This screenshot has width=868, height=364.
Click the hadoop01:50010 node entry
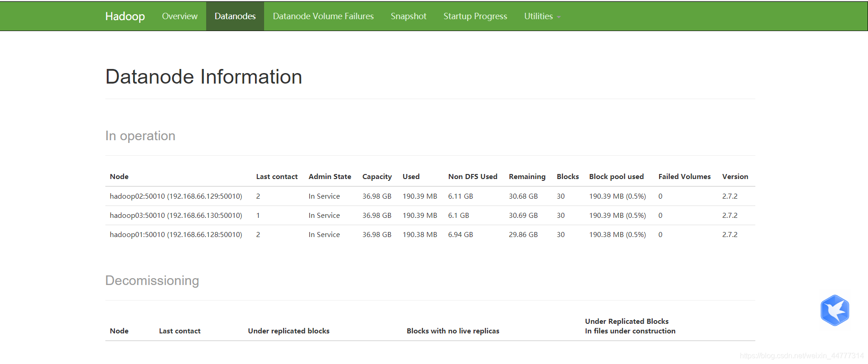tap(176, 234)
